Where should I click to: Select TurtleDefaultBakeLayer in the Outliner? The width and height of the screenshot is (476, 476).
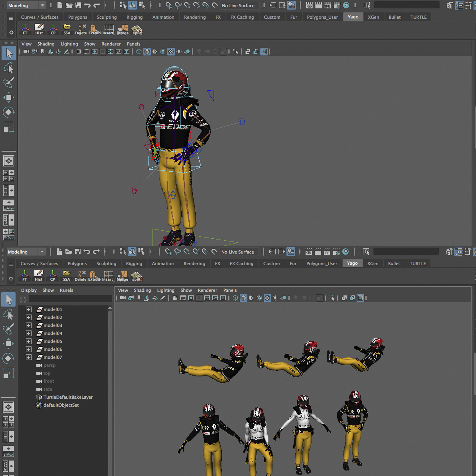pyautogui.click(x=68, y=397)
